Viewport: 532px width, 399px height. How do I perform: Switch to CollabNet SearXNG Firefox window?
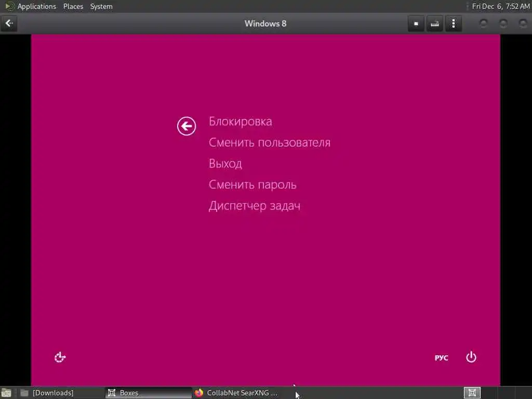click(236, 393)
